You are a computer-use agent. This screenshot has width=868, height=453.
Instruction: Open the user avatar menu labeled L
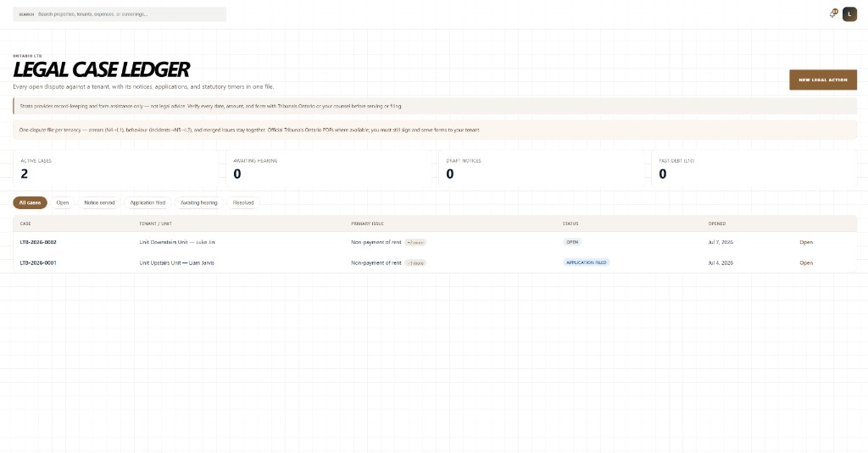click(x=849, y=14)
